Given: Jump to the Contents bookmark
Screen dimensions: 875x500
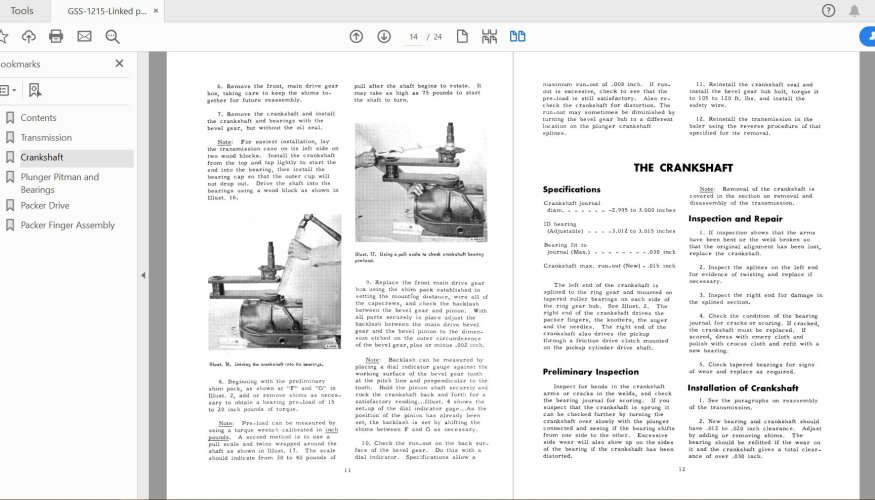Looking at the screenshot, I should (x=39, y=117).
